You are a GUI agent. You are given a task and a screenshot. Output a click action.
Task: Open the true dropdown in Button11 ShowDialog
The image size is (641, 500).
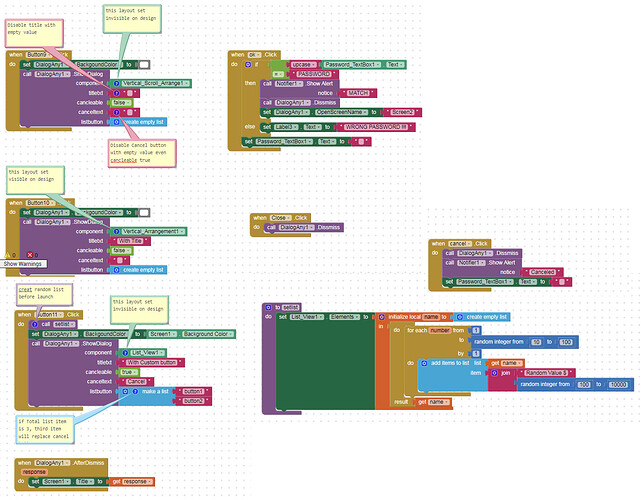(129, 372)
